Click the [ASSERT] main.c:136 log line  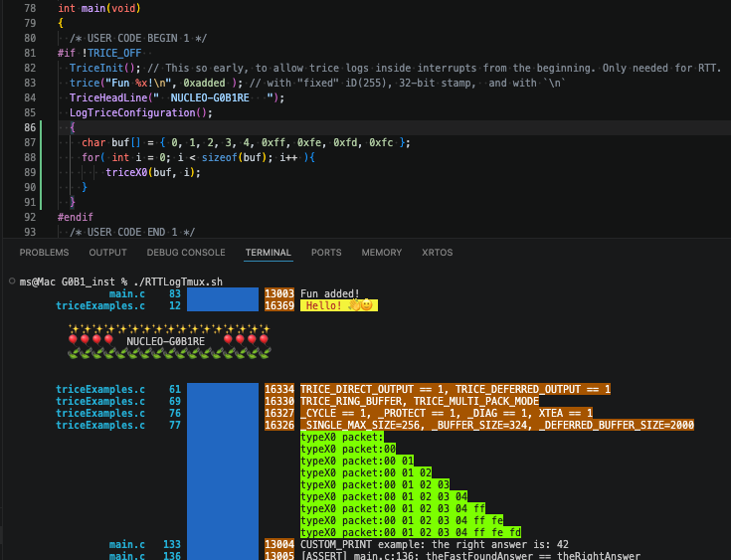click(470, 556)
